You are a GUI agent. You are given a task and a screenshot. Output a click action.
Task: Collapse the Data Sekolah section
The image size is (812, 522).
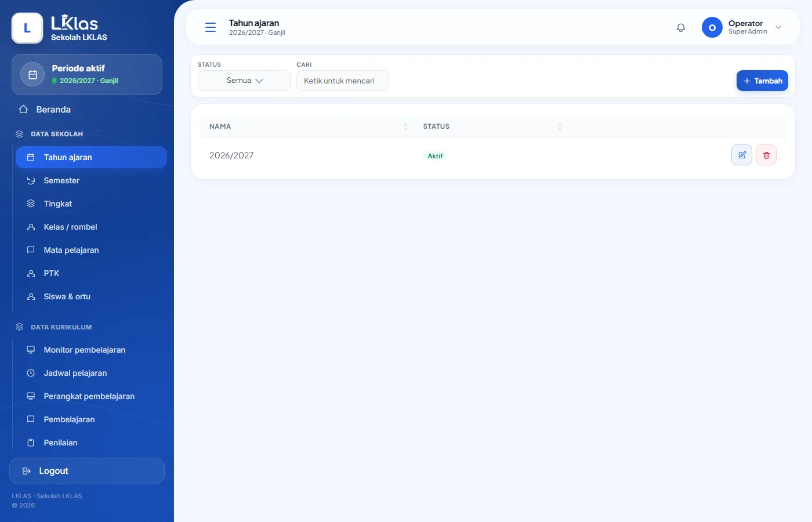click(x=57, y=134)
